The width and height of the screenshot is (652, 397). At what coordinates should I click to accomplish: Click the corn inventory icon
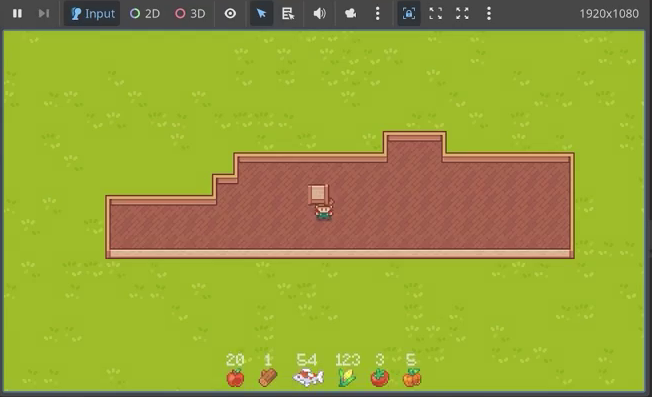[x=347, y=377]
